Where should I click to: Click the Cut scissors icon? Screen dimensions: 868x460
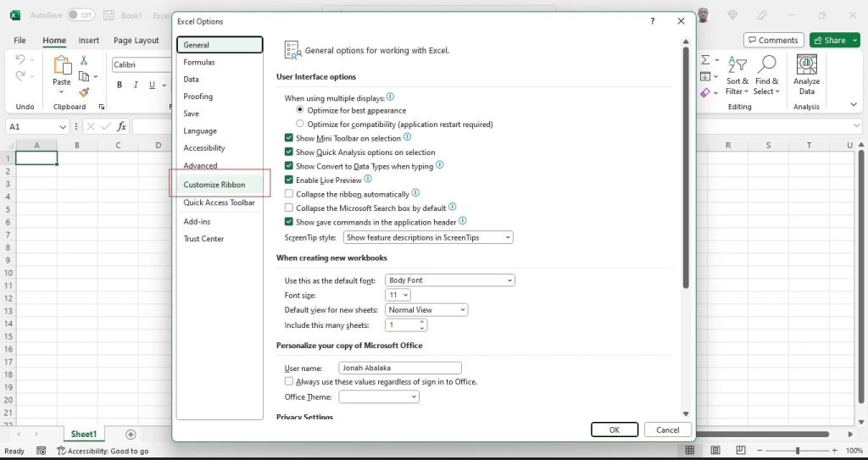click(84, 60)
